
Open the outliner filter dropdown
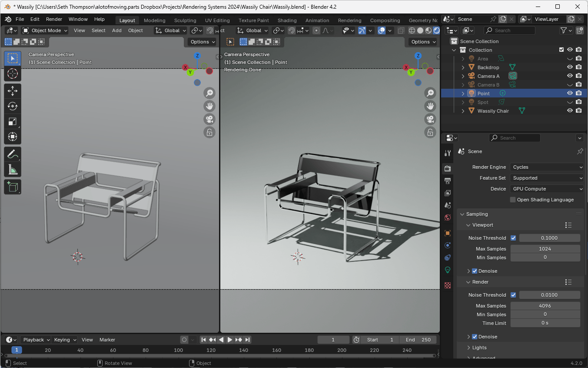coord(565,30)
